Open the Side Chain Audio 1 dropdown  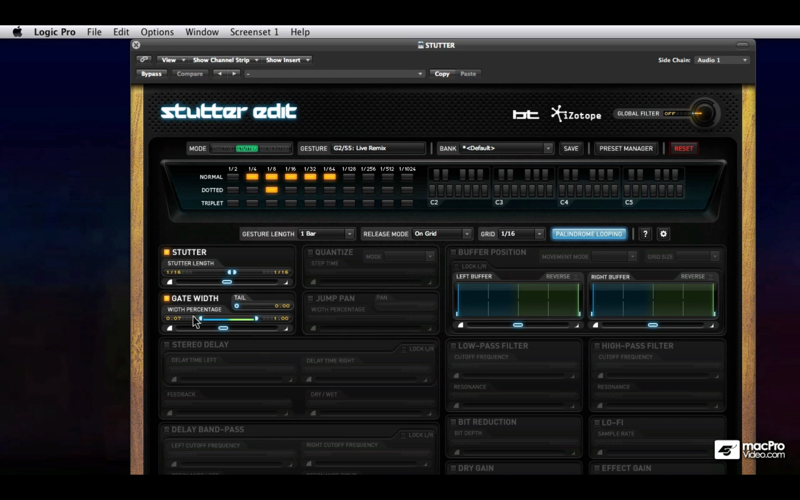(x=721, y=60)
